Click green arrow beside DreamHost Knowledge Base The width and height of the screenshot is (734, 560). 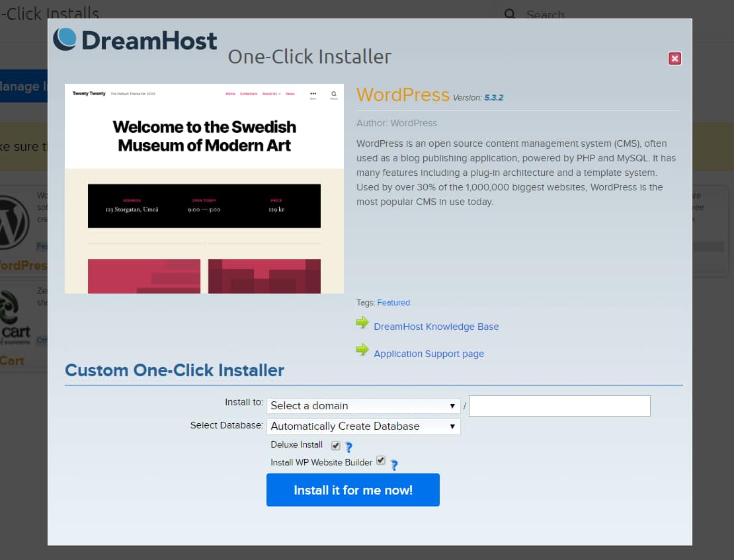pos(362,323)
